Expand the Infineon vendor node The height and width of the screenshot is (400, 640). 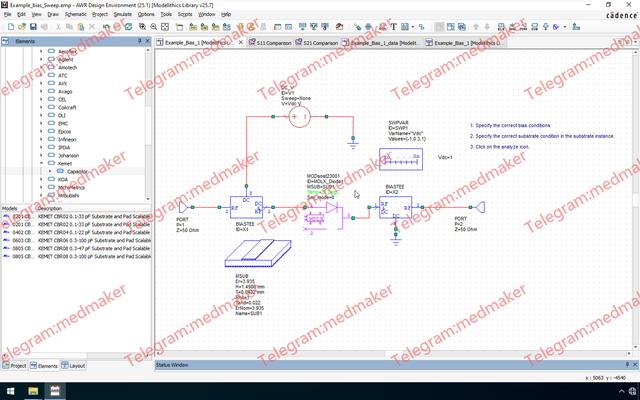pyautogui.click(x=41, y=139)
